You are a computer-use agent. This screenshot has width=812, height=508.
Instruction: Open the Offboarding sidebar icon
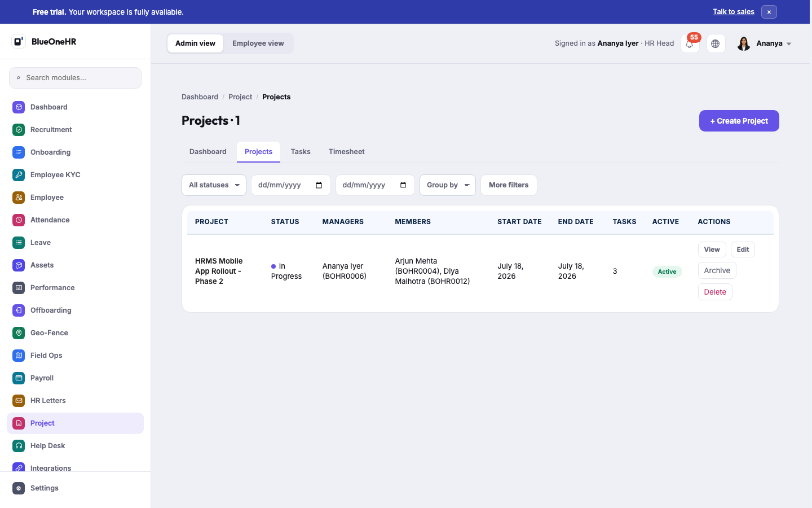click(19, 310)
